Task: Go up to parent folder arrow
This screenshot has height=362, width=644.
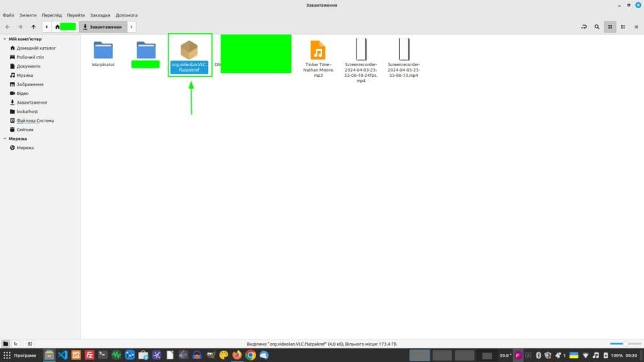Action: pyautogui.click(x=33, y=27)
